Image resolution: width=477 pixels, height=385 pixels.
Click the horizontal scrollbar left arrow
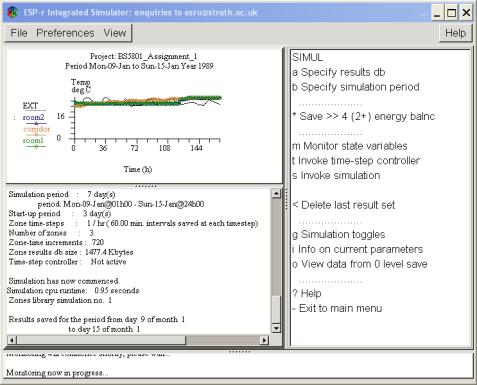click(x=12, y=340)
